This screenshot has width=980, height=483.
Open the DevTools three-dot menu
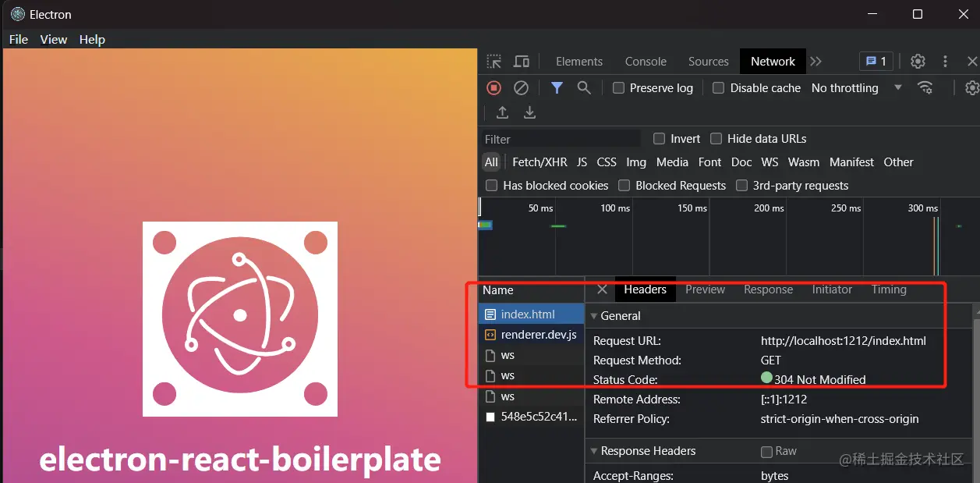click(x=946, y=62)
